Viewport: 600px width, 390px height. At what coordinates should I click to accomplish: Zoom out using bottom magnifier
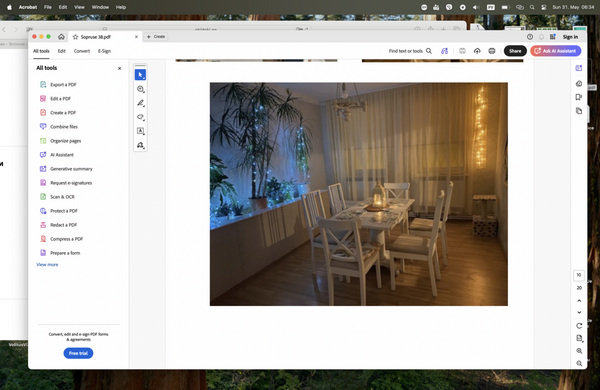pos(579,363)
